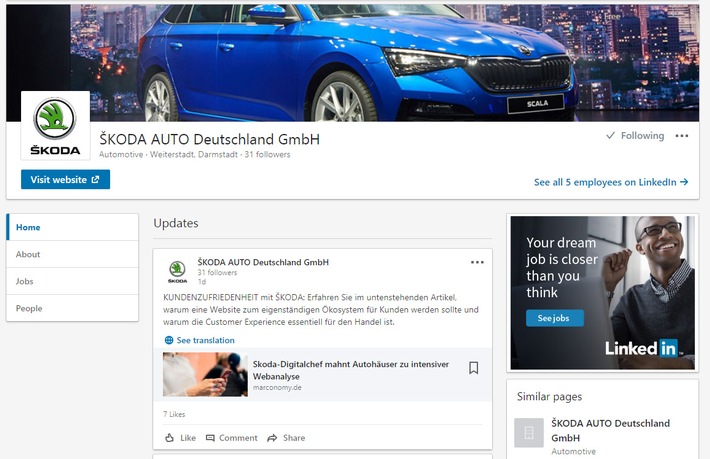This screenshot has width=710, height=459.
Task: Toggle the Following button for ŠKODA page
Action: click(x=635, y=135)
